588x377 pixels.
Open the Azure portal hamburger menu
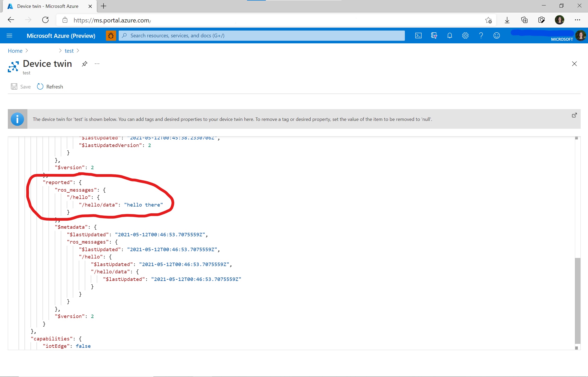click(9, 36)
